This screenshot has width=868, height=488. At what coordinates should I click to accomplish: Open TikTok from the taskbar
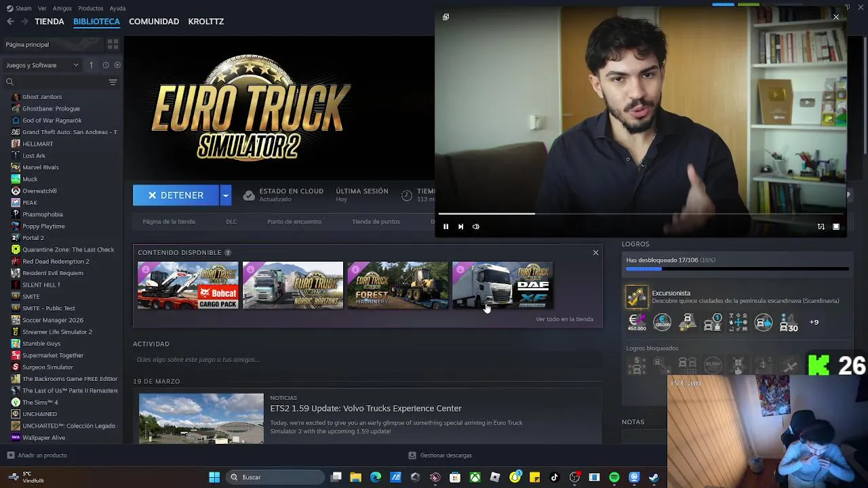pos(555,477)
